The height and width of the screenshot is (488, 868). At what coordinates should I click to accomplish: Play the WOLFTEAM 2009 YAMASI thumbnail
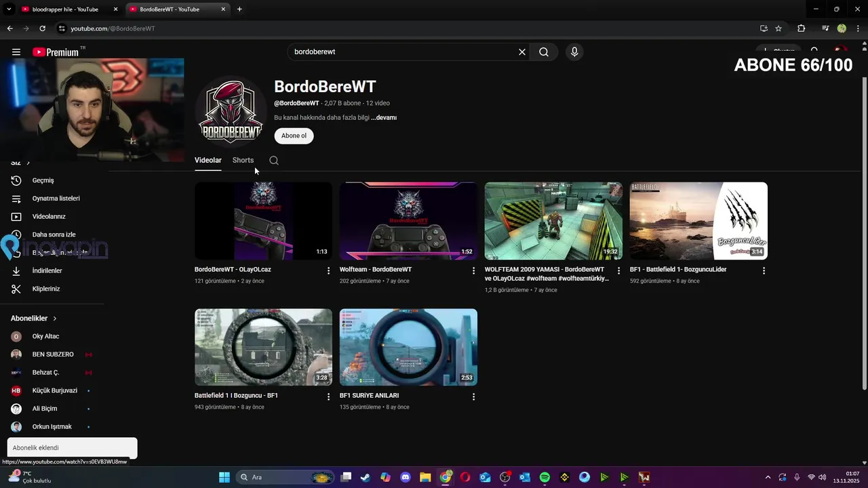(553, 221)
